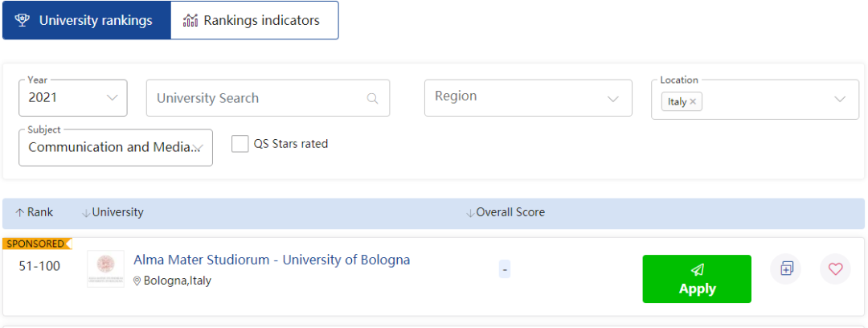The height and width of the screenshot is (328, 868).
Task: Remove the Italy location tag
Action: click(x=693, y=102)
